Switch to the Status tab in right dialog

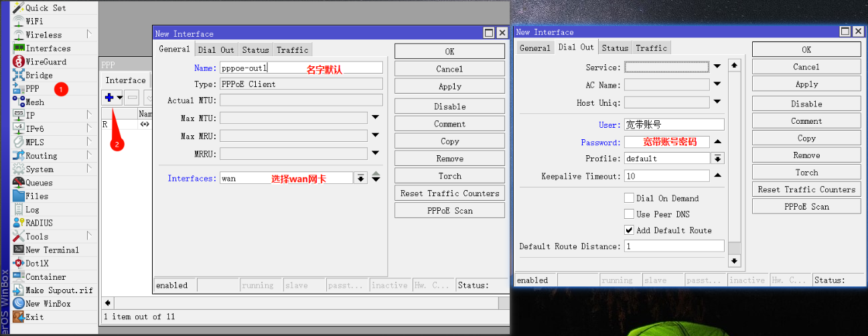point(615,48)
